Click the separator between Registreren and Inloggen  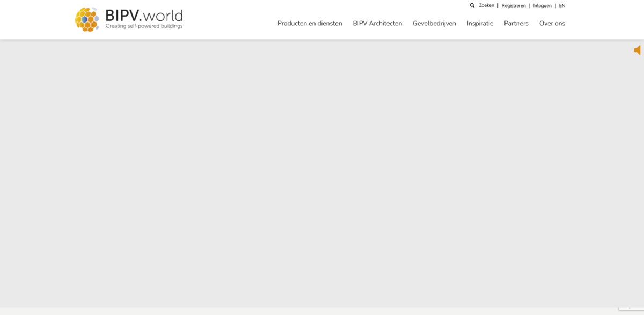[530, 6]
